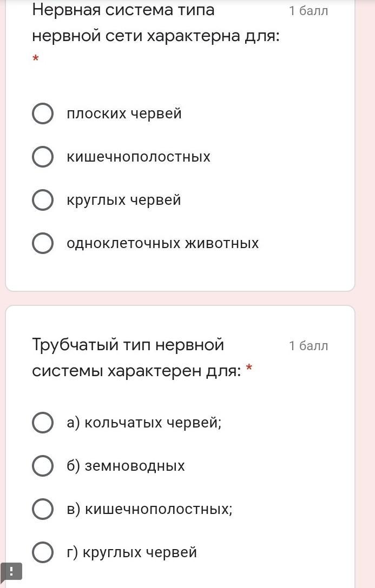The width and height of the screenshot is (375, 588).
Task: Click the "в) кишечнополостных;" text label
Action: [x=149, y=509]
